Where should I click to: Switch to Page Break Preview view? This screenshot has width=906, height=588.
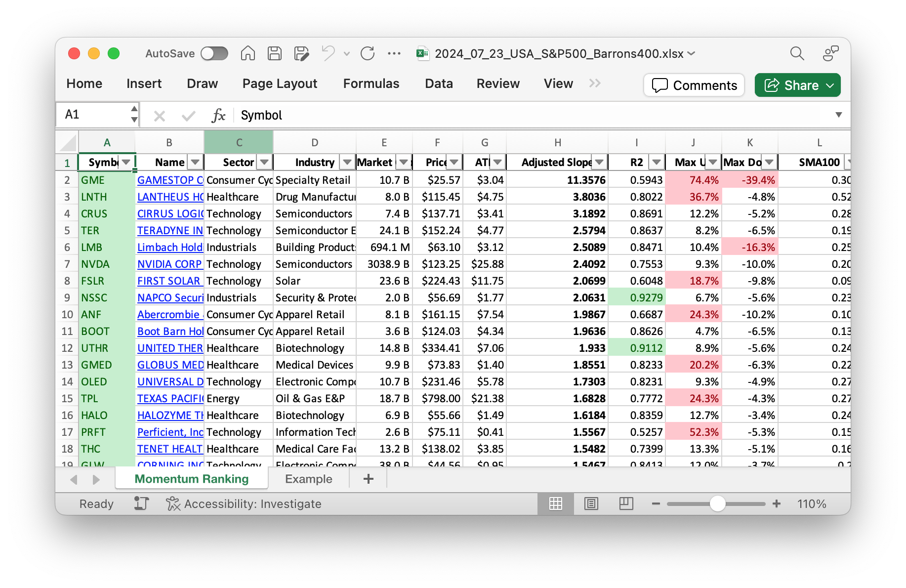[x=626, y=504]
